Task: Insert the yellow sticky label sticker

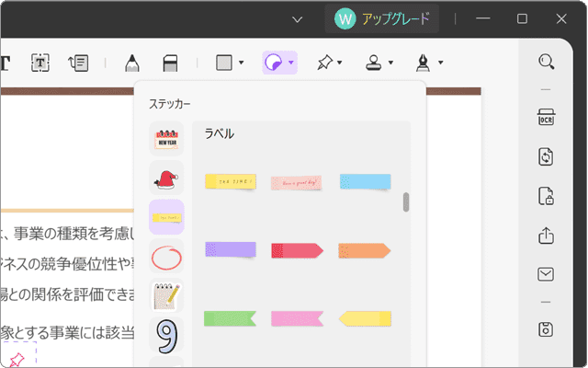Action: (231, 182)
